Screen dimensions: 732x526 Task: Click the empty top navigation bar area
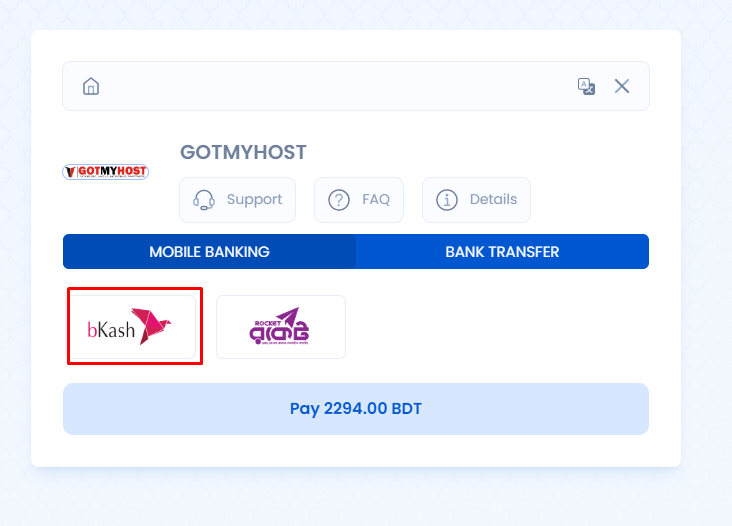click(x=330, y=86)
